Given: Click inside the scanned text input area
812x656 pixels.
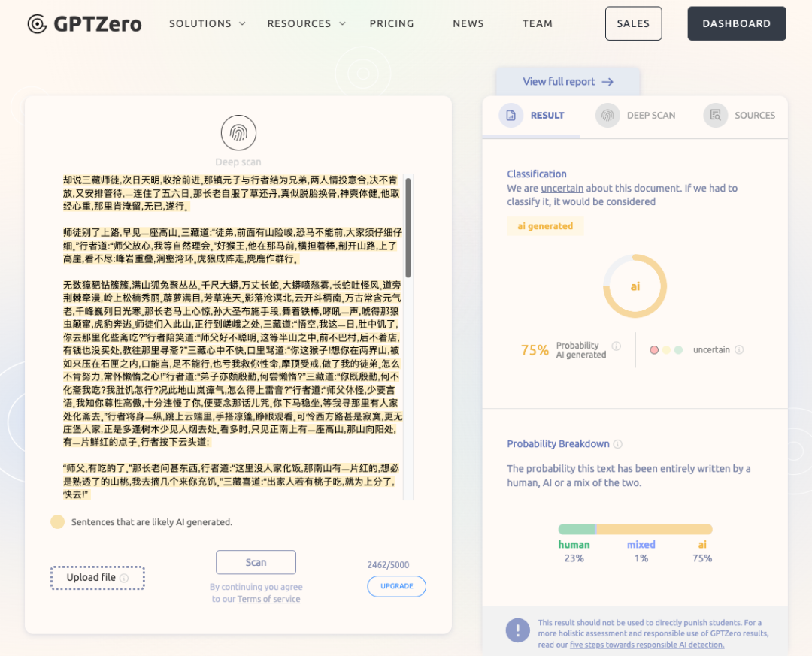Looking at the screenshot, I should 232,337.
